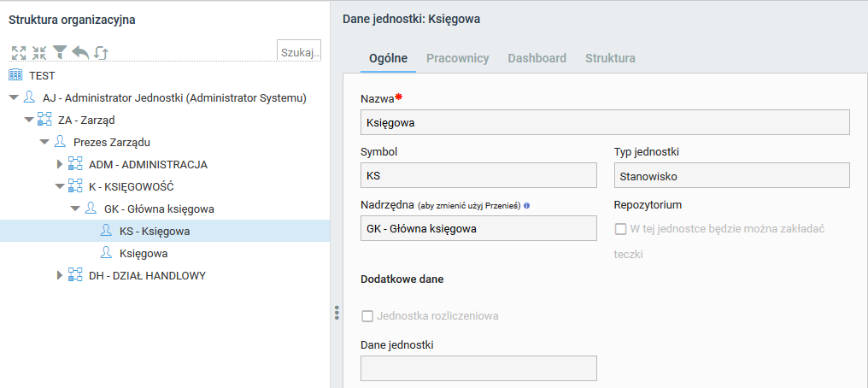The height and width of the screenshot is (388, 868).
Task: Open the Dashboard tab
Action: coord(537,58)
